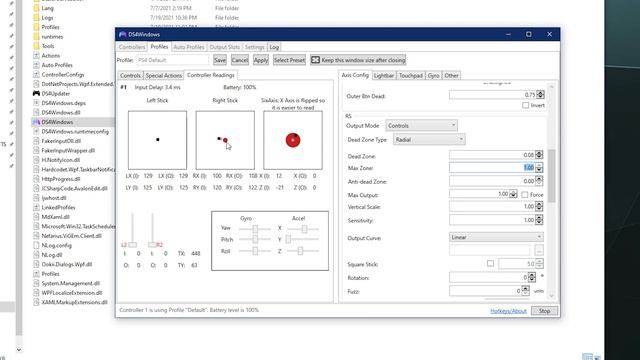The height and width of the screenshot is (360, 640).
Task: Click Keep this window size after closing
Action: [x=358, y=60]
